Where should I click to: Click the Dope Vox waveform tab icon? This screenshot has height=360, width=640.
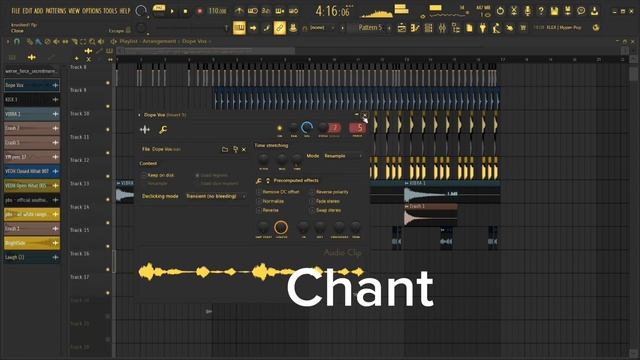point(145,130)
